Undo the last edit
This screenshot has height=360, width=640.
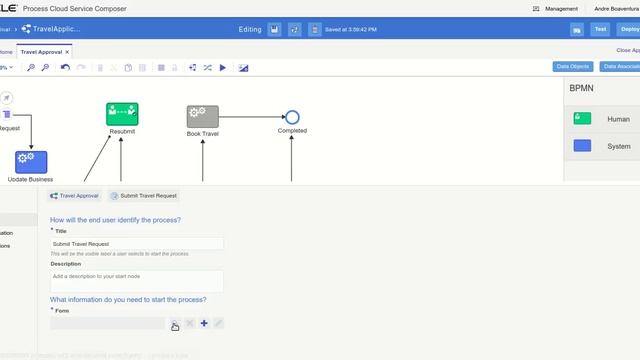coord(65,67)
